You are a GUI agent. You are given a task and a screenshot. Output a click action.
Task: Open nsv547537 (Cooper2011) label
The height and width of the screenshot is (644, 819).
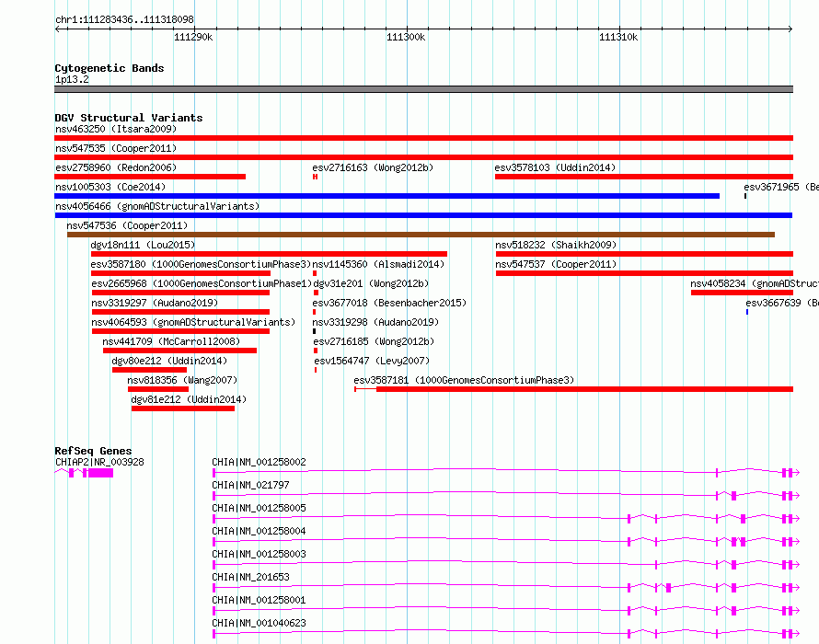click(556, 264)
